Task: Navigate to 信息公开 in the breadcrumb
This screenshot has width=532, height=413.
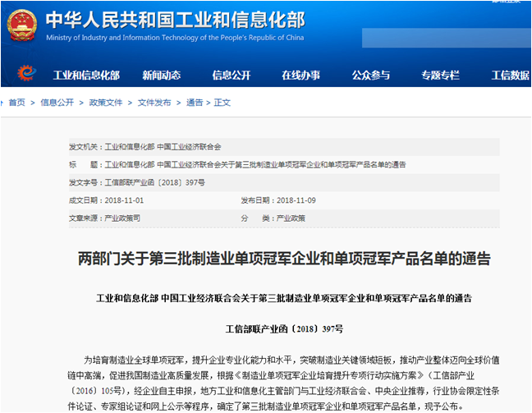Action: click(x=57, y=103)
